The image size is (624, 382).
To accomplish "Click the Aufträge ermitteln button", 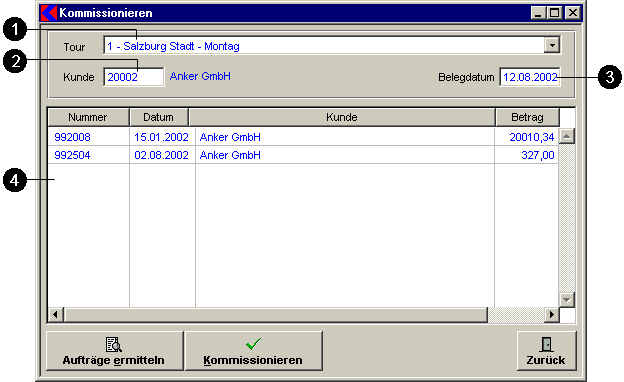I will (x=115, y=351).
